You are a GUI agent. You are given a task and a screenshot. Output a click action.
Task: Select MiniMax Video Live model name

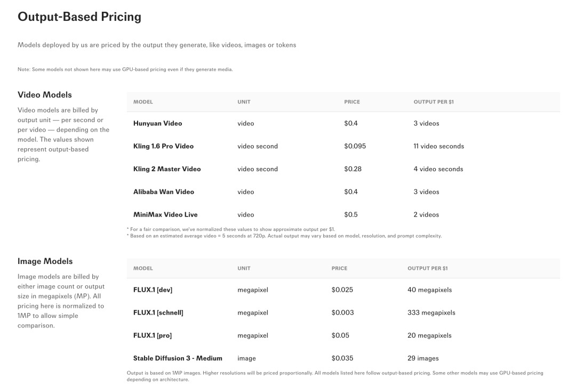point(165,214)
